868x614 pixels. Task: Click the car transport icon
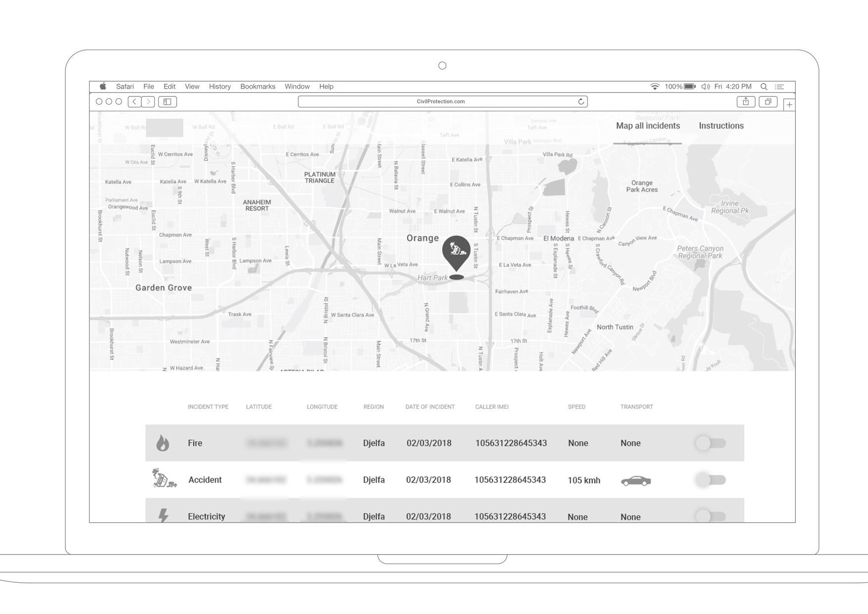[636, 481]
